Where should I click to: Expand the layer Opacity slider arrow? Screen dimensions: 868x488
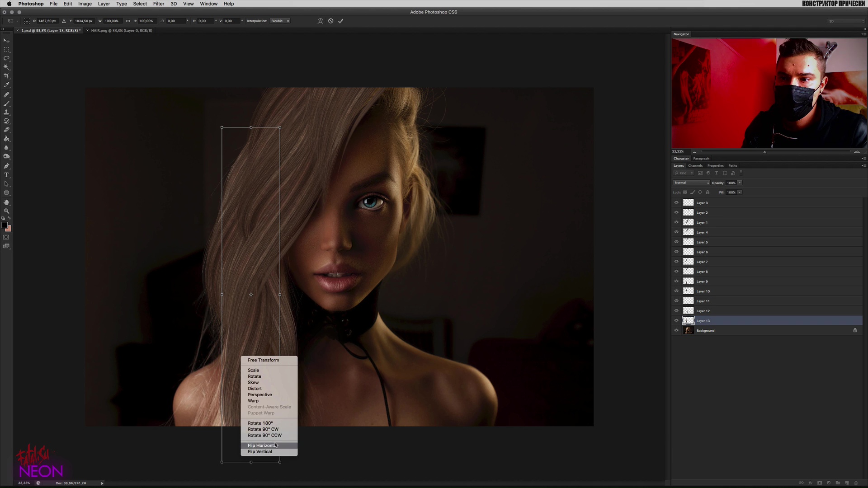(x=740, y=183)
